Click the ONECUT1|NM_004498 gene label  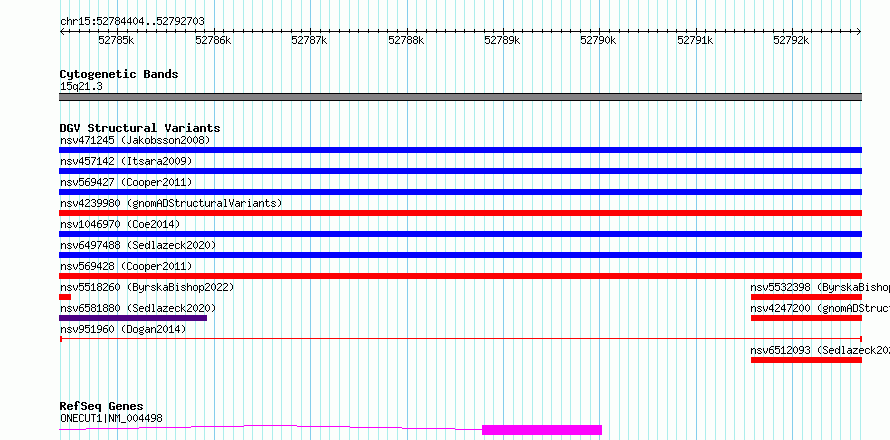click(111, 418)
